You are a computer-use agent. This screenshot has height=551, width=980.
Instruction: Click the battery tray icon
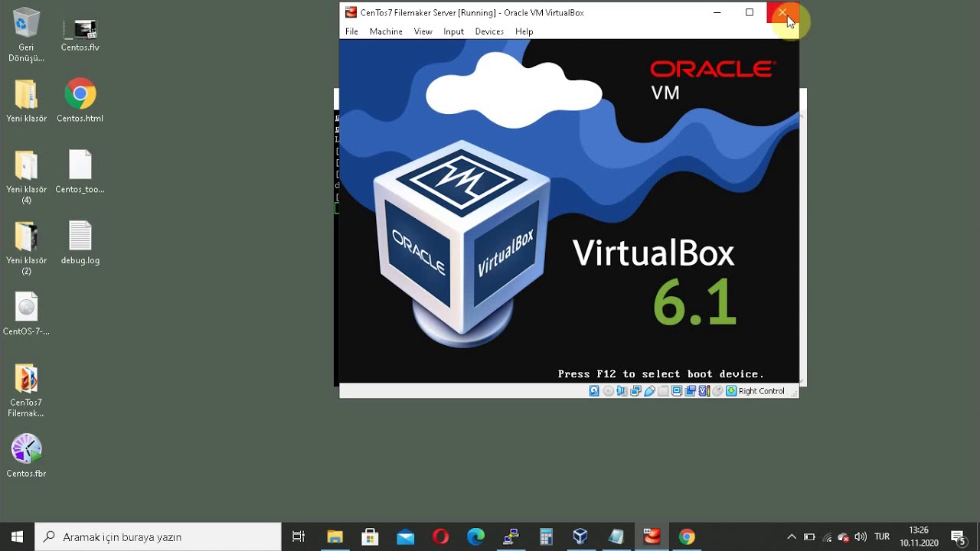809,536
